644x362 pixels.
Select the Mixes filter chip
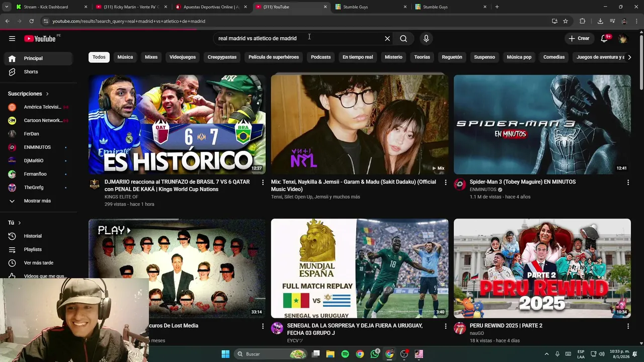click(x=151, y=57)
